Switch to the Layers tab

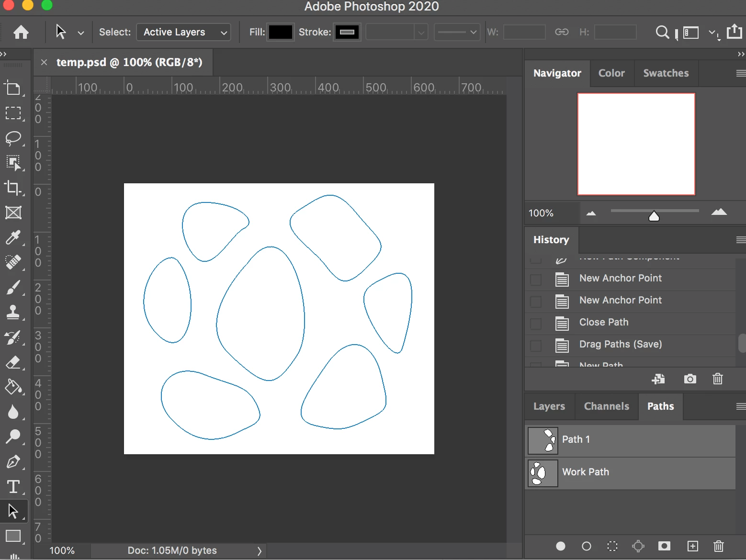pos(549,406)
